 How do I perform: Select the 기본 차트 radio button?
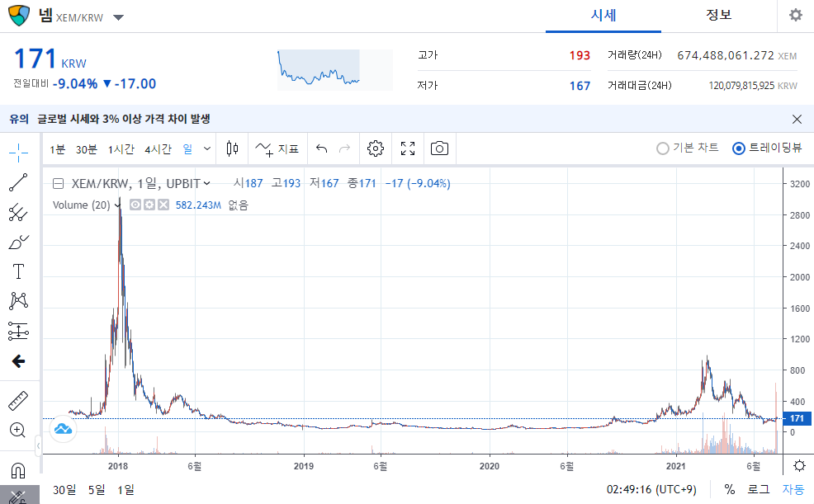tap(662, 148)
